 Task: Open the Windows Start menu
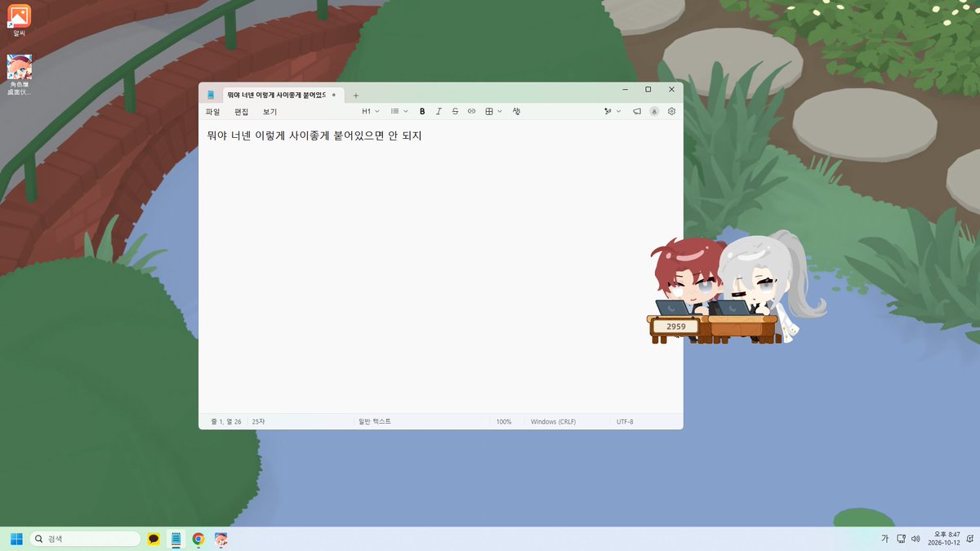coord(16,539)
